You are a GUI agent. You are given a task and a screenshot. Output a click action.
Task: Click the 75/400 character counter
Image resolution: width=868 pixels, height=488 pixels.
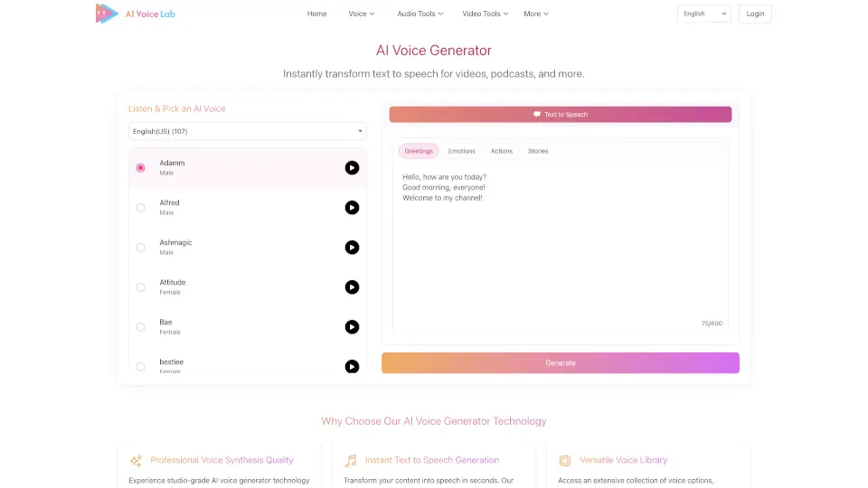coord(712,324)
